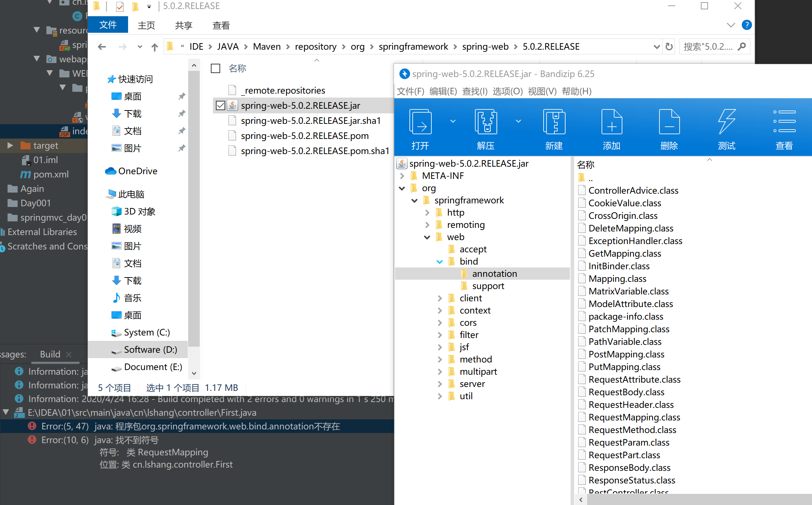Viewport: 812px width, 505px height.
Task: Expand the target folder in IntelliJ project tree
Action: [10, 145]
